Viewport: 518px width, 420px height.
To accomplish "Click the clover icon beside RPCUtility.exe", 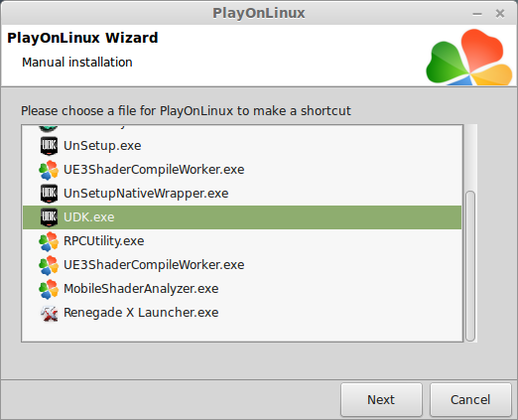I will pos(49,241).
